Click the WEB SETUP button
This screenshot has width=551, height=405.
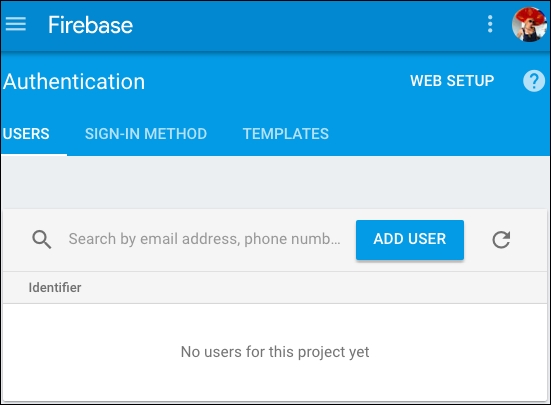point(452,81)
